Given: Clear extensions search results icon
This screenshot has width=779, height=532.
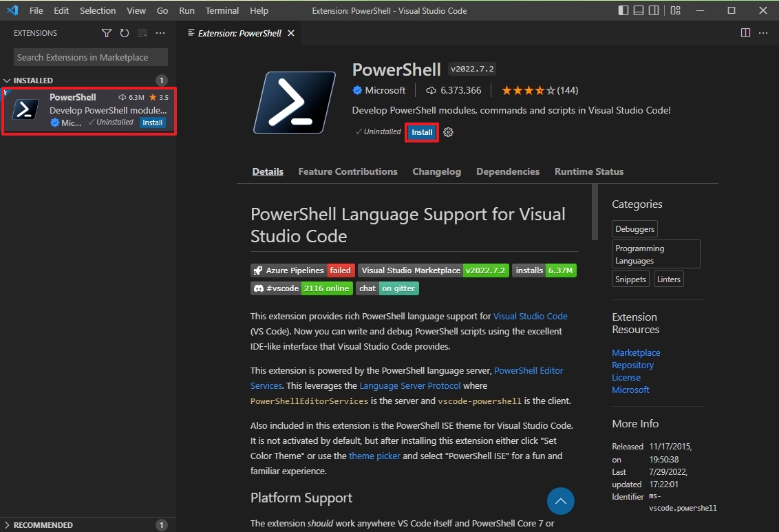Looking at the screenshot, I should tap(142, 33).
